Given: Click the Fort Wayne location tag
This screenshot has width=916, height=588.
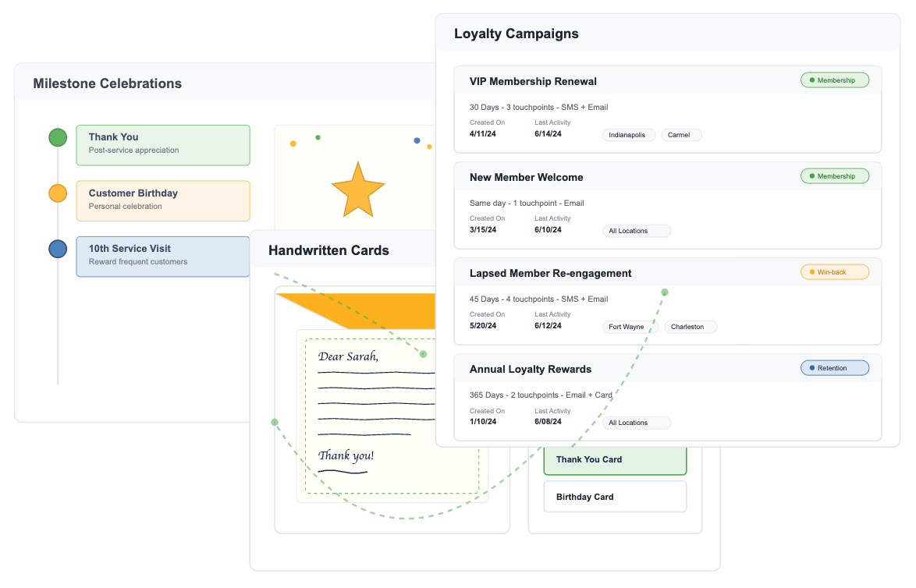Looking at the screenshot, I should pos(630,327).
